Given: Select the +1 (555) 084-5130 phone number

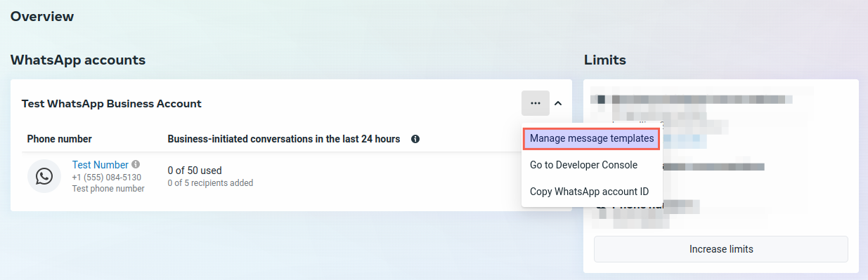Looking at the screenshot, I should pos(107,178).
